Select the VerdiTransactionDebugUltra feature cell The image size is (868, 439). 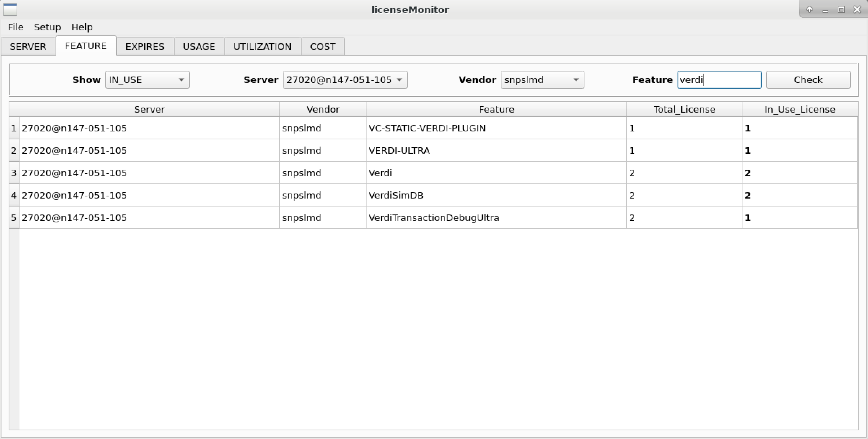[x=496, y=218]
